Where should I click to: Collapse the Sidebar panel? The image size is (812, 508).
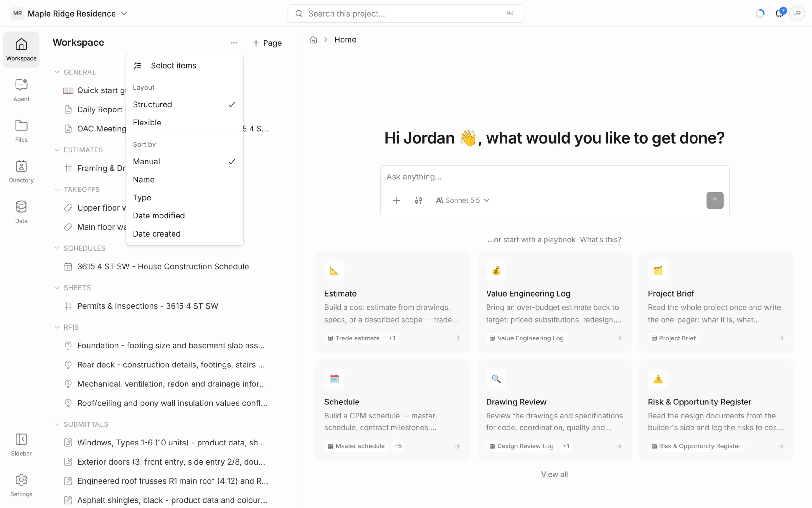tap(21, 444)
